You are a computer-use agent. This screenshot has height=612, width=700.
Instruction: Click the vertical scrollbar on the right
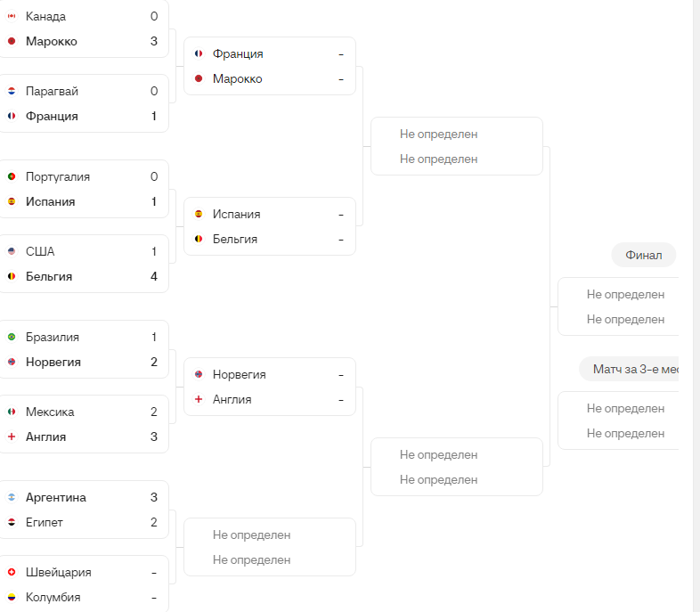tap(696, 306)
